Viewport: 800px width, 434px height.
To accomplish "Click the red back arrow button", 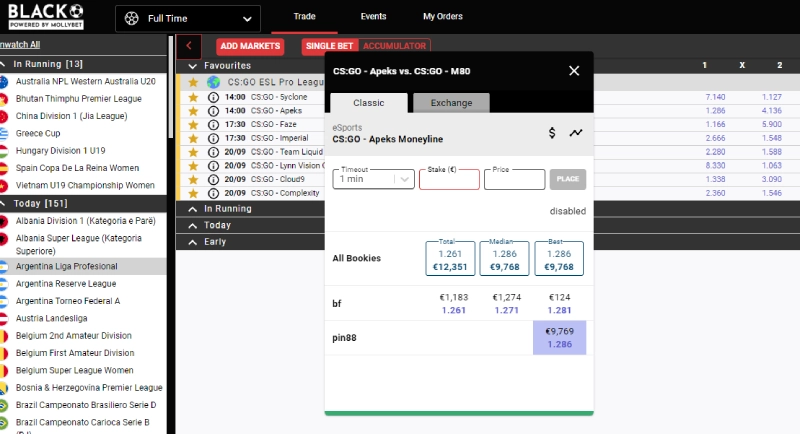I will click(x=189, y=46).
